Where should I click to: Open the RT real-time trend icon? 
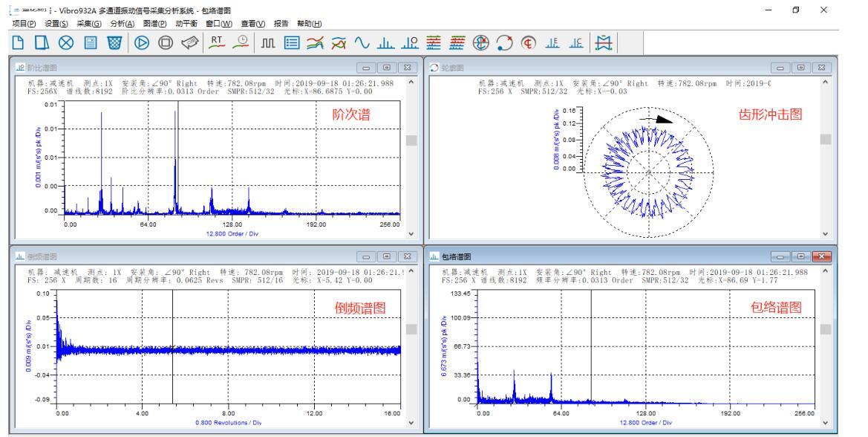tap(217, 42)
